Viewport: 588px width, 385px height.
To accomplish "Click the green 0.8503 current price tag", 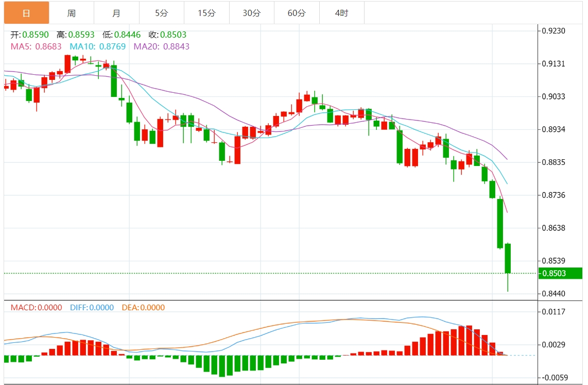I will pyautogui.click(x=560, y=273).
